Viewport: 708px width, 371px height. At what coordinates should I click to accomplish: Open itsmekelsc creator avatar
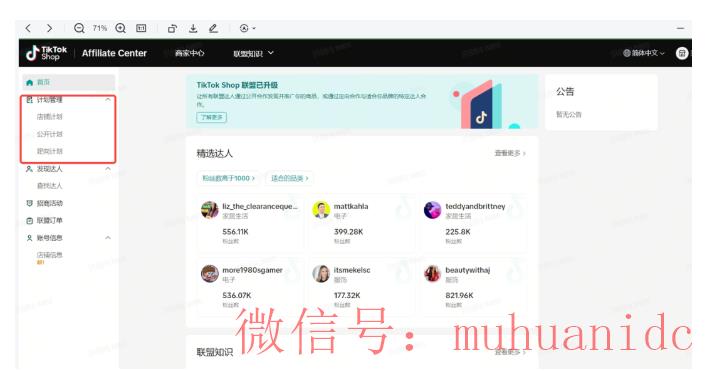(x=321, y=274)
